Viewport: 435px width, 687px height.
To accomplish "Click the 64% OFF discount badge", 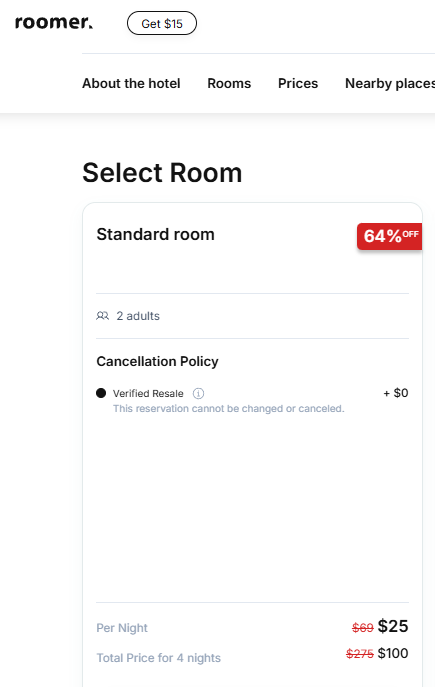I will coord(389,236).
